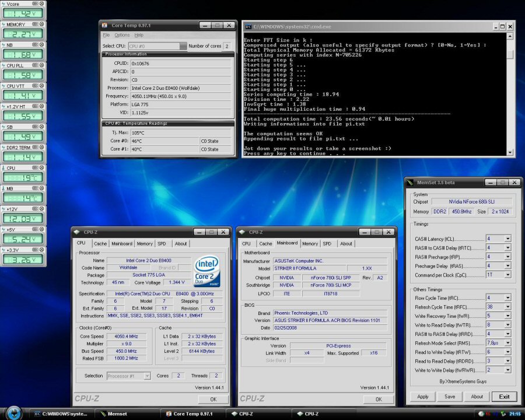525x420 pixels.
Task: Open settings icon on the +1.2V HT widget
Action: tap(35, 106)
